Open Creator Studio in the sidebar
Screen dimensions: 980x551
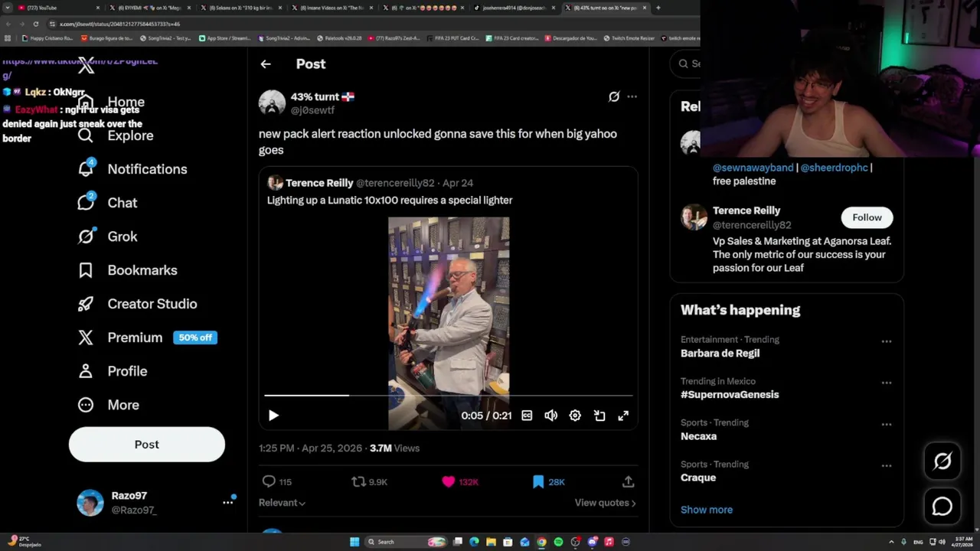pos(137,304)
